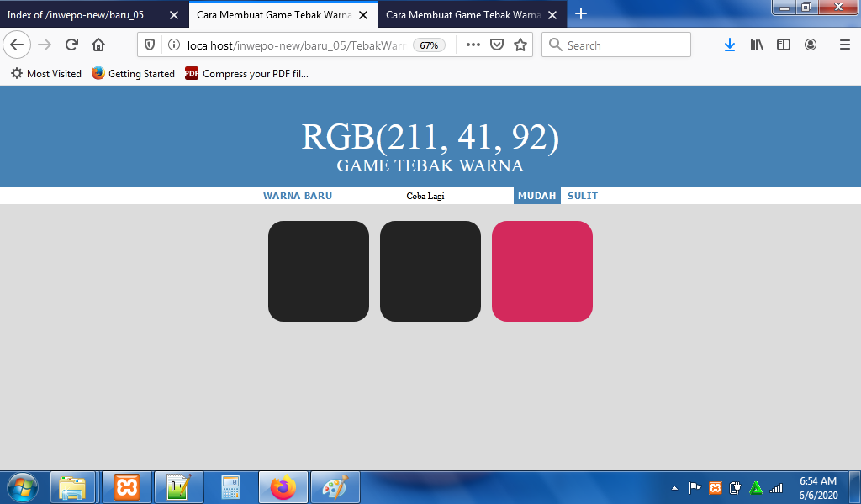
Task: Open Windows Explorer from taskbar
Action: [73, 487]
